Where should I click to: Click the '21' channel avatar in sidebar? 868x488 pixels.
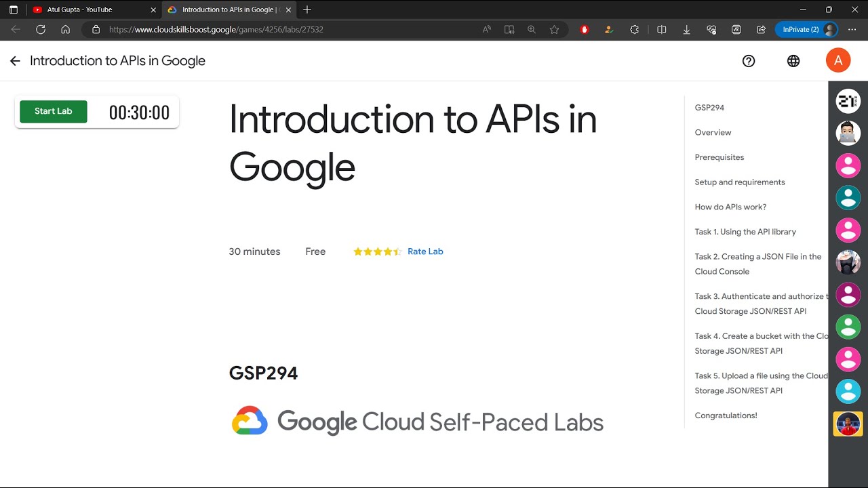tap(848, 101)
